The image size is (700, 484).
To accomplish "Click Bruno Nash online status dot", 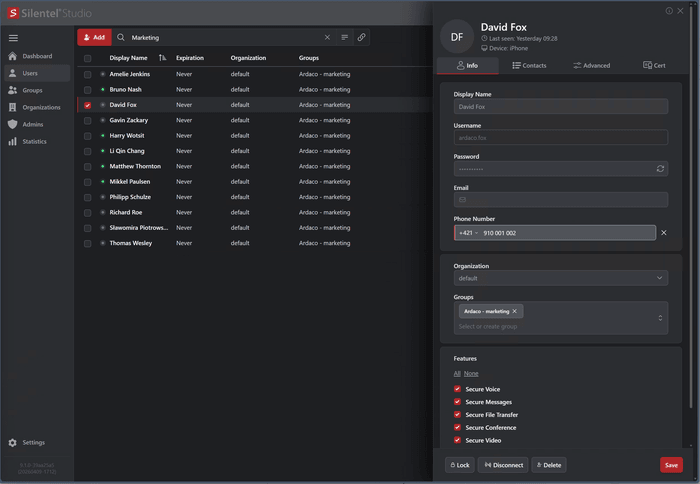I will coord(103,89).
